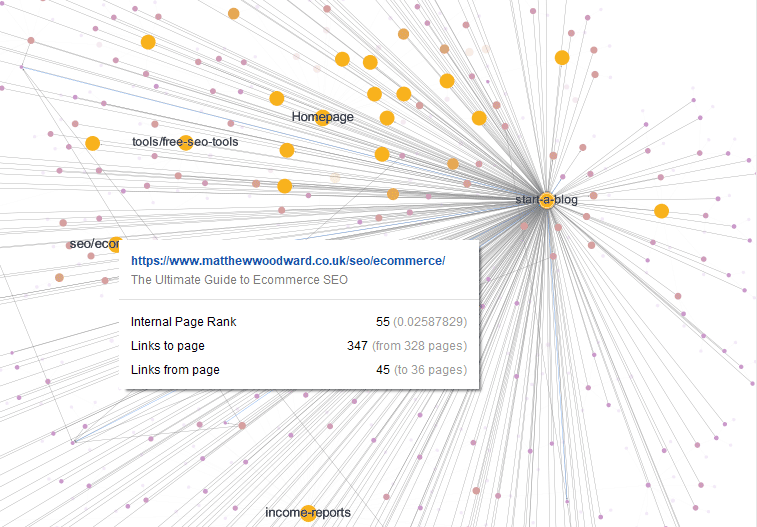Image resolution: width=757 pixels, height=527 pixels.
Task: Select the Homepage node
Action: coord(322,117)
